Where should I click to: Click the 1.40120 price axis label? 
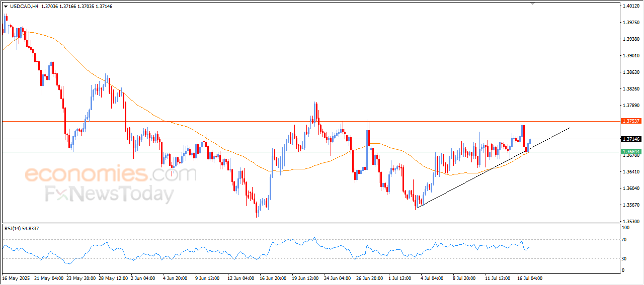[631, 6]
